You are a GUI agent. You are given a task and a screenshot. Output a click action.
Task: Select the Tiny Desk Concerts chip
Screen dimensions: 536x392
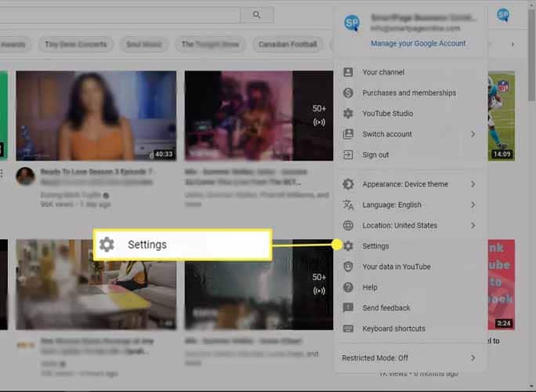76,45
